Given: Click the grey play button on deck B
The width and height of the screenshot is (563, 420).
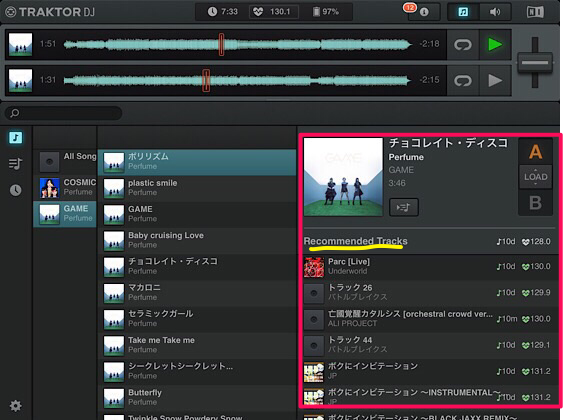Looking at the screenshot, I should [495, 80].
